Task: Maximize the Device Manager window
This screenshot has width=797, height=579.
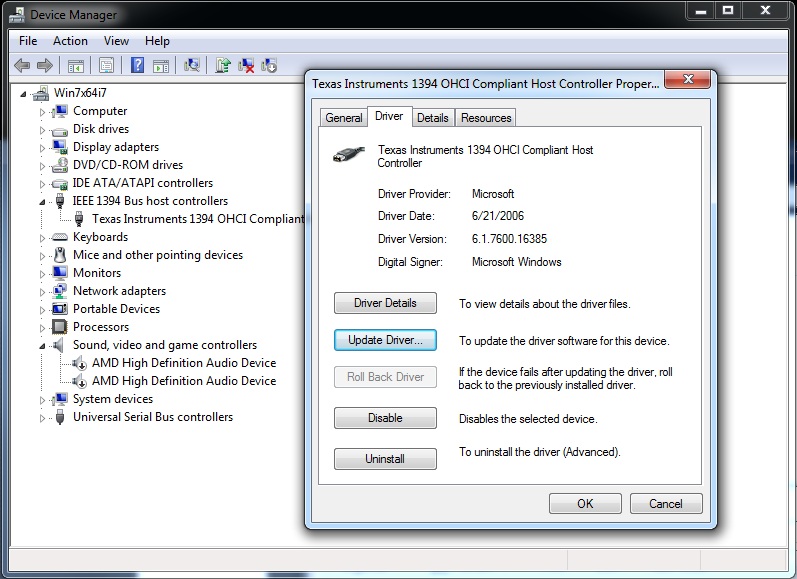Action: tap(728, 10)
